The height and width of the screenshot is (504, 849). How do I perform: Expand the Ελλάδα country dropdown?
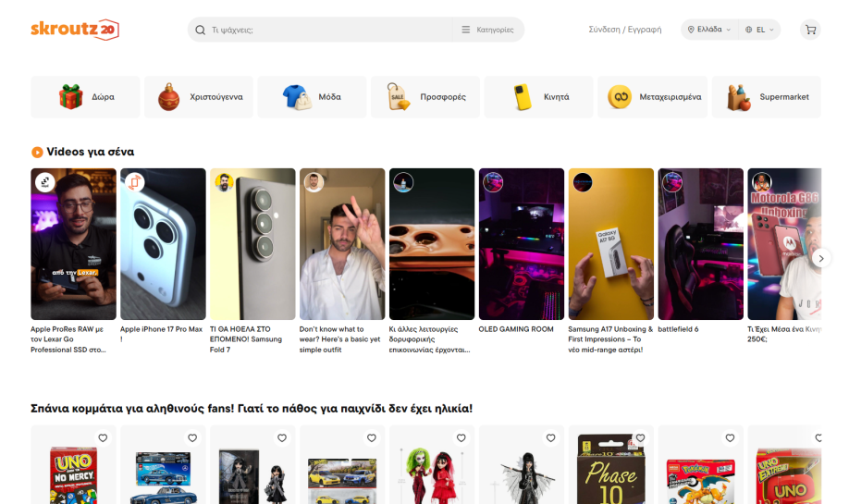[709, 30]
